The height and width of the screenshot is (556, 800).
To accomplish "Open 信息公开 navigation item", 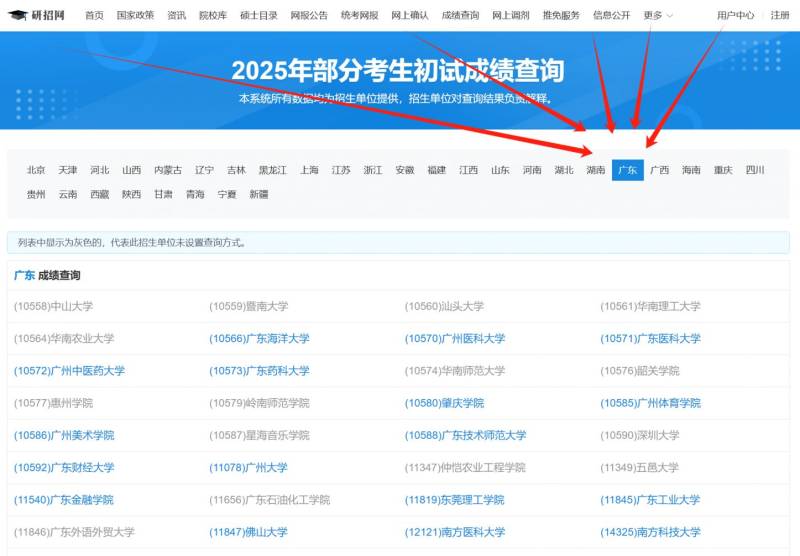I will [x=612, y=15].
